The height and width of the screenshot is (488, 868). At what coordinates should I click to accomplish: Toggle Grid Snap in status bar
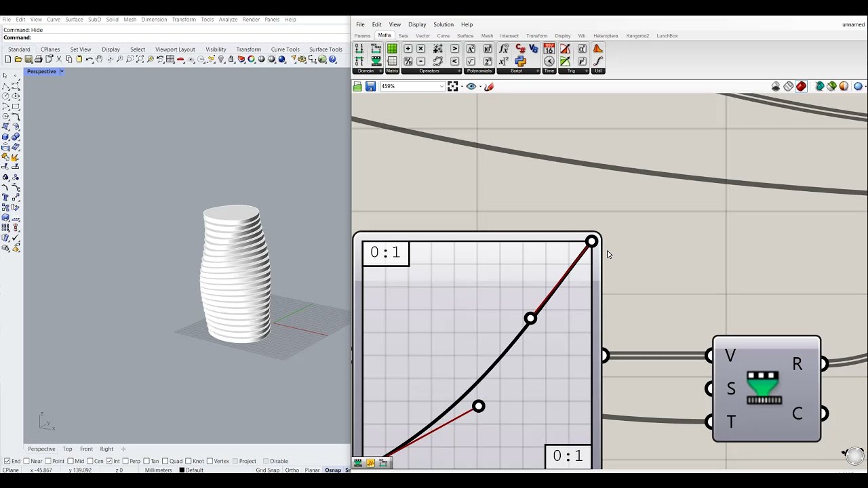[x=268, y=470]
